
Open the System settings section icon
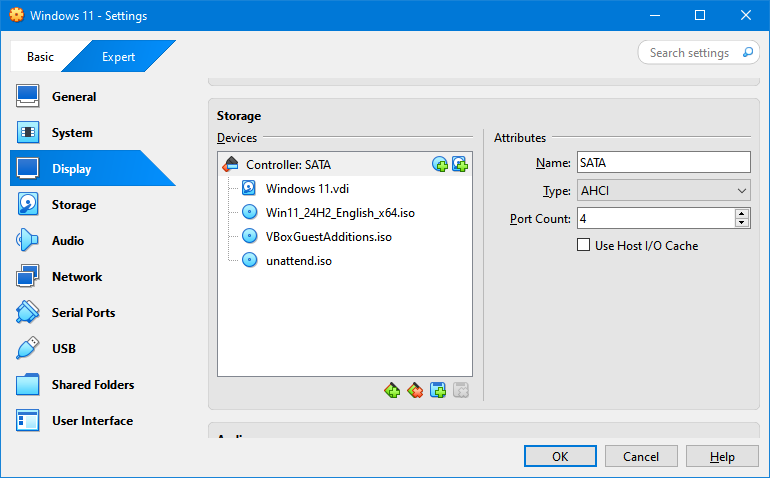(28, 132)
